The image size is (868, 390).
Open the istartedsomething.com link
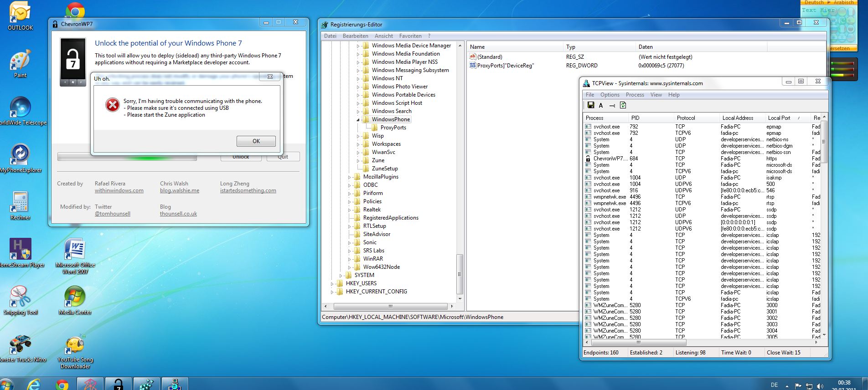(x=248, y=190)
